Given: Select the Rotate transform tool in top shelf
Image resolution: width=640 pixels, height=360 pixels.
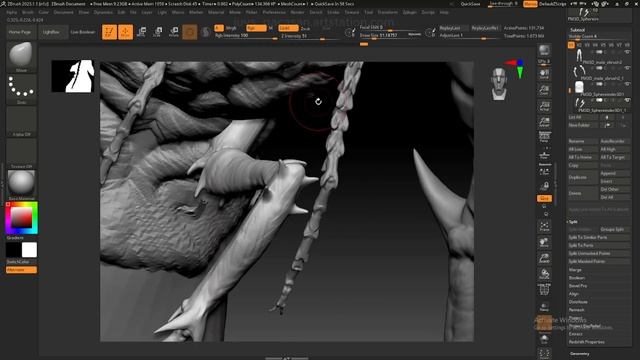Looking at the screenshot, I should (x=174, y=32).
